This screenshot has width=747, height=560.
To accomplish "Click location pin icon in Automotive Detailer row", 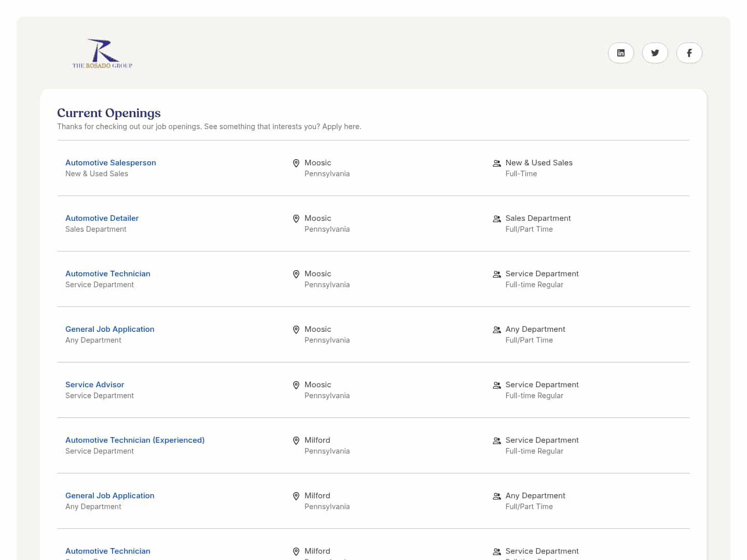I will coord(296,219).
